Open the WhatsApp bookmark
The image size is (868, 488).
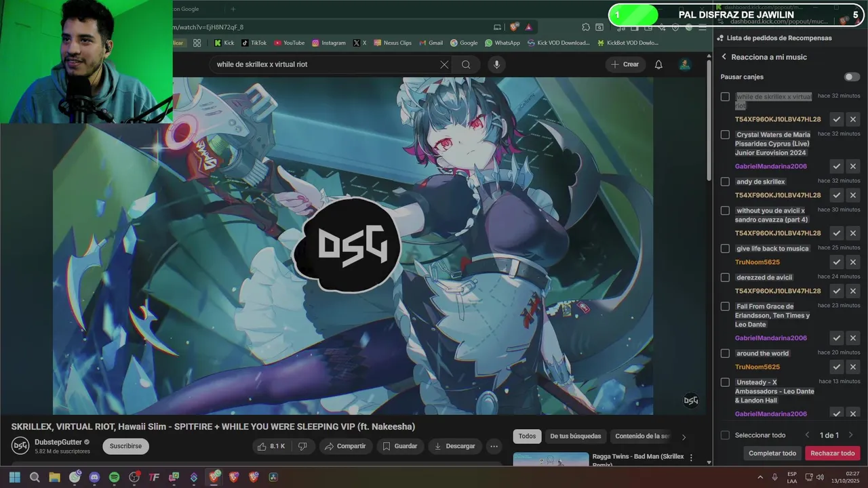coord(502,43)
